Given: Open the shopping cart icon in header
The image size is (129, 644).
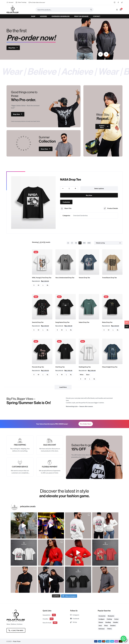Looking at the screenshot, I should coord(121,10).
